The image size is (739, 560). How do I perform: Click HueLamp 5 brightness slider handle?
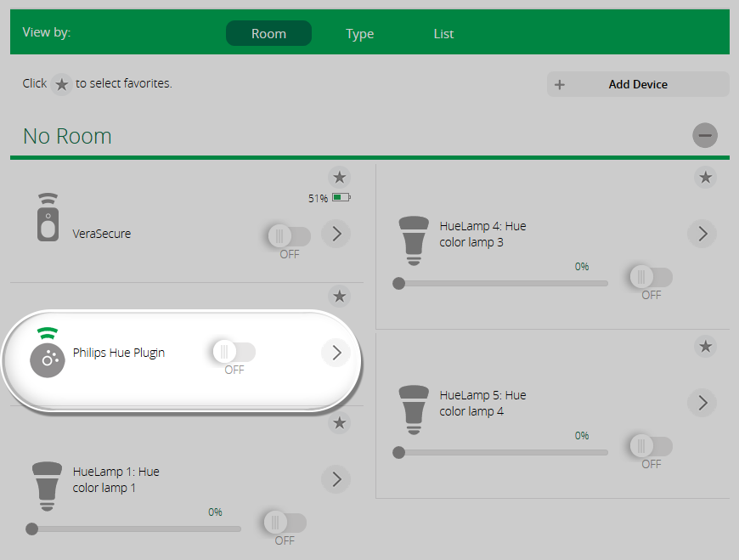(398, 453)
